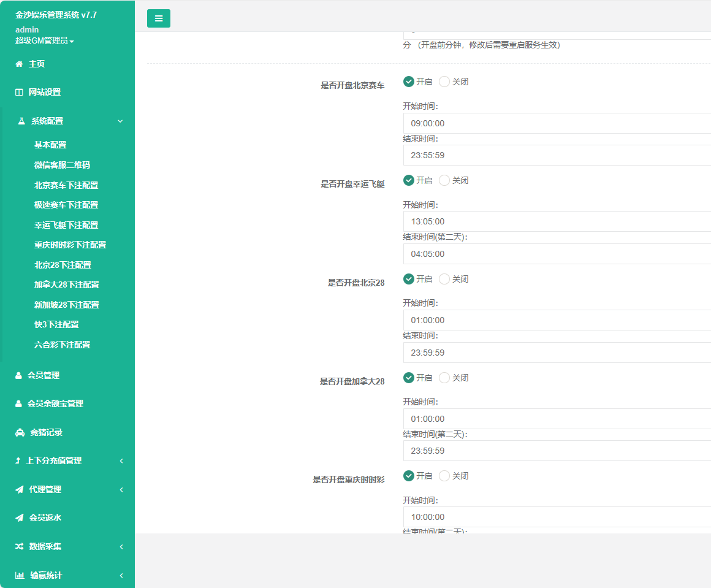Click the hamburger menu toggle button

(159, 18)
